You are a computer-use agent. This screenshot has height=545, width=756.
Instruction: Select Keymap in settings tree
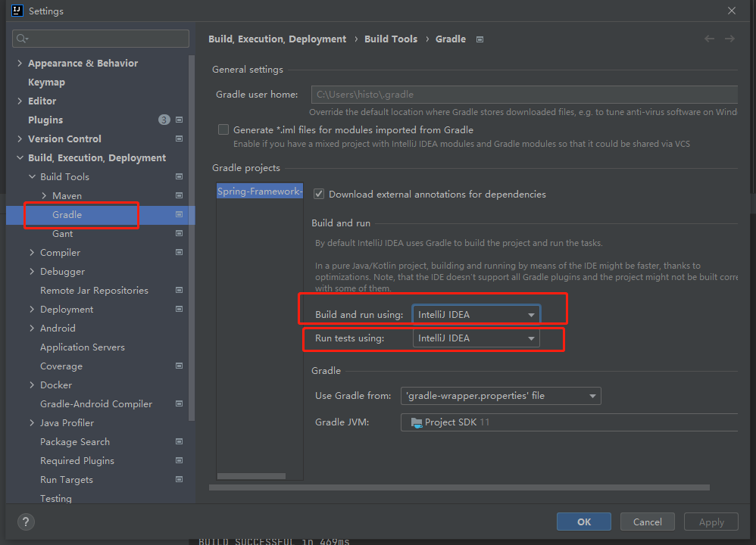(46, 82)
